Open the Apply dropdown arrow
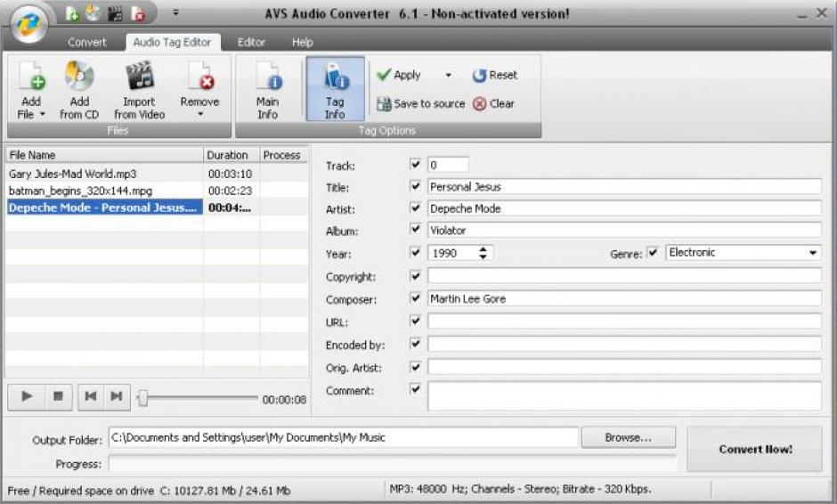Image resolution: width=837 pixels, height=504 pixels. (448, 76)
